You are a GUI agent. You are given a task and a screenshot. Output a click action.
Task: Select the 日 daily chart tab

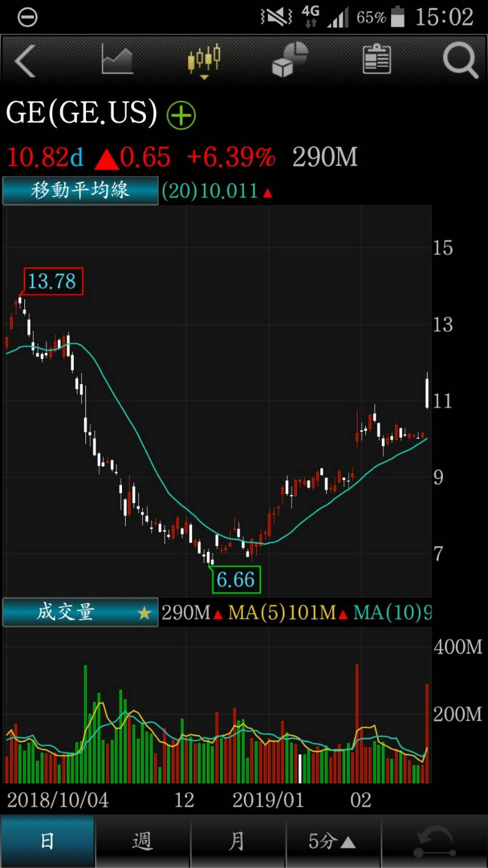47,841
